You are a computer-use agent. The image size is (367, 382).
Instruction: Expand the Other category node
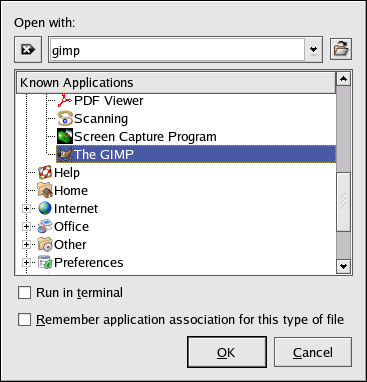[26, 245]
